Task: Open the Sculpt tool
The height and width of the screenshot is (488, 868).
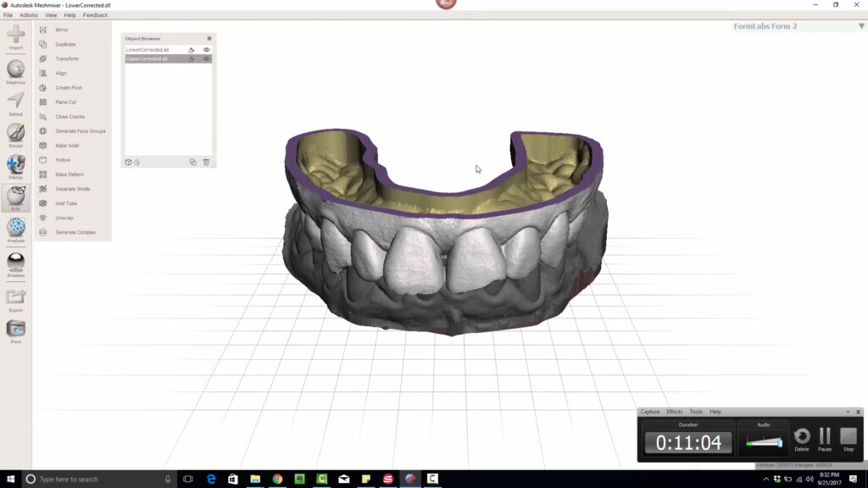Action: click(x=15, y=136)
